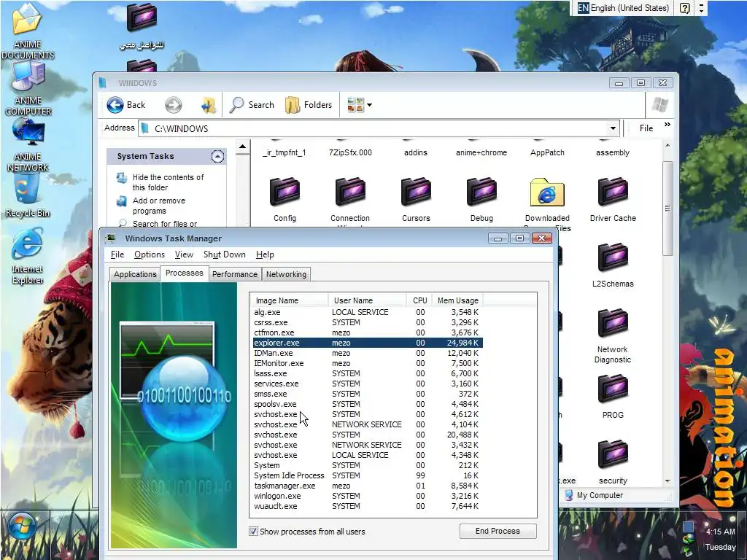747x560 pixels.
Task: Select the taskmanager.exe process row
Action: click(368, 486)
